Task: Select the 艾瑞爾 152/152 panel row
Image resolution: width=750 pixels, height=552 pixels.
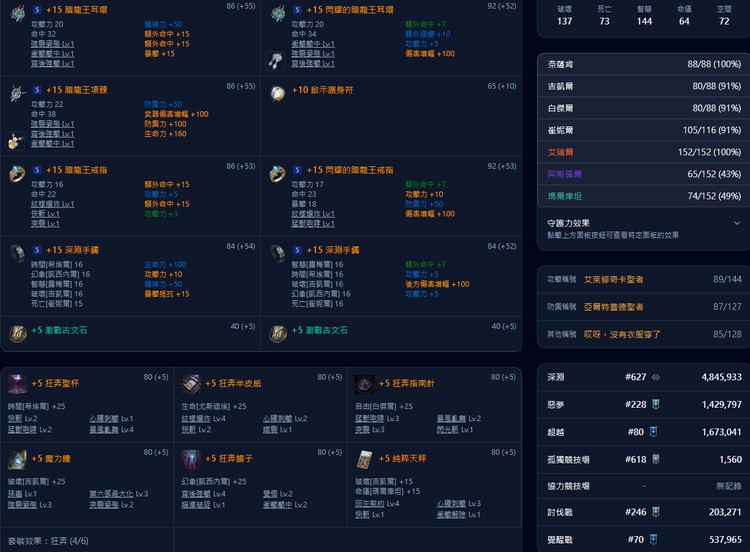Action: (x=644, y=152)
